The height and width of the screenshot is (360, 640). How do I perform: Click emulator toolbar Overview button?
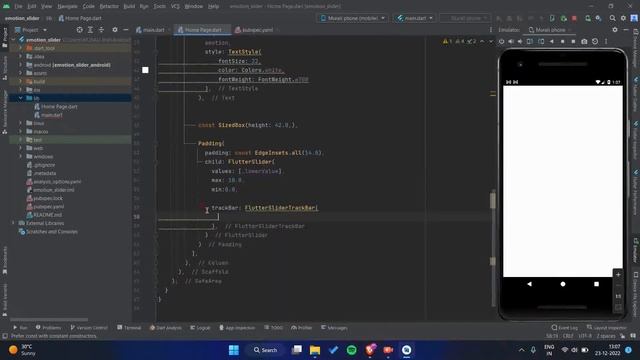(573, 41)
